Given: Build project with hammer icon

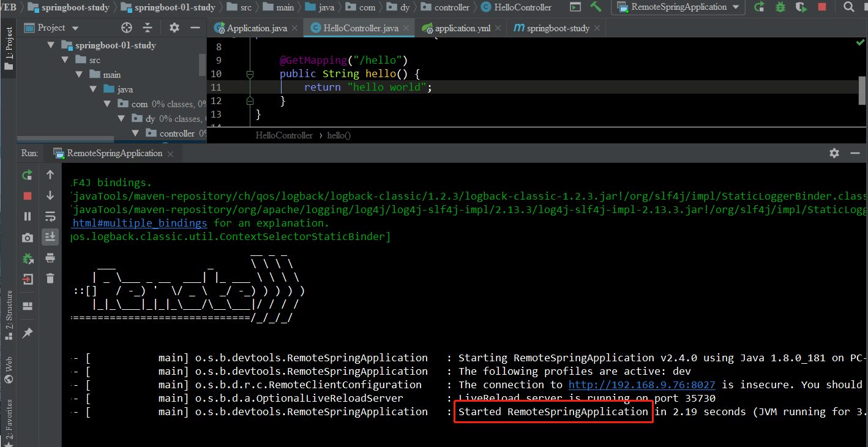Looking at the screenshot, I should pyautogui.click(x=596, y=7).
